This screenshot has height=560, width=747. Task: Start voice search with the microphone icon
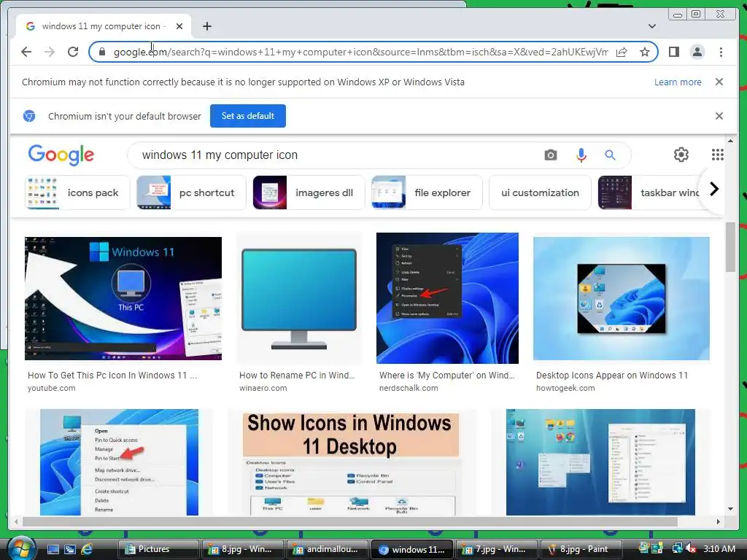click(x=581, y=155)
